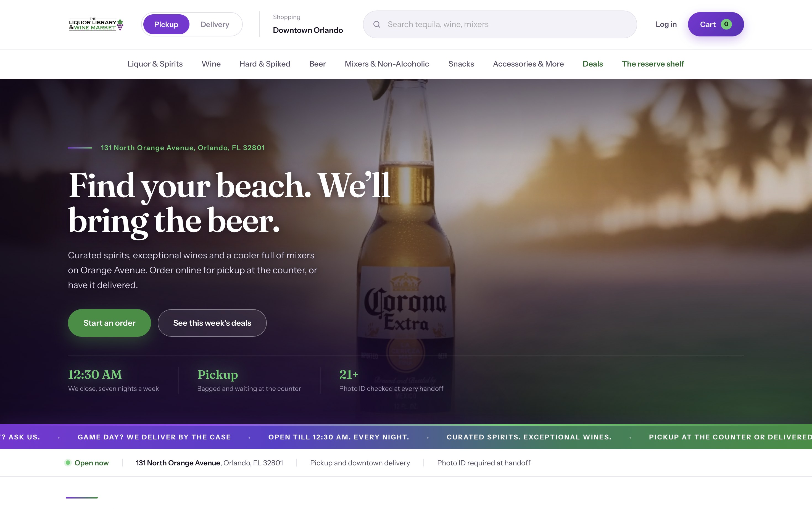The image size is (812, 509).
Task: Open the Downtown Orlando store selector
Action: pyautogui.click(x=307, y=24)
